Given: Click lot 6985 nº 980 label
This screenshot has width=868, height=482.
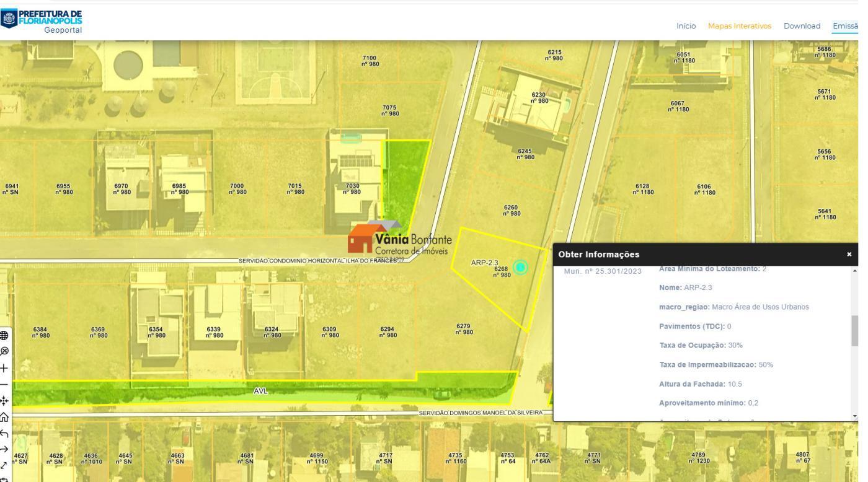Looking at the screenshot, I should tap(179, 188).
